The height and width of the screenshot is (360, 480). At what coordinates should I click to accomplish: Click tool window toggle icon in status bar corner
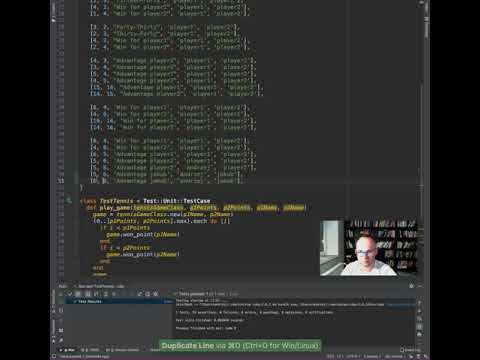coord(54,357)
